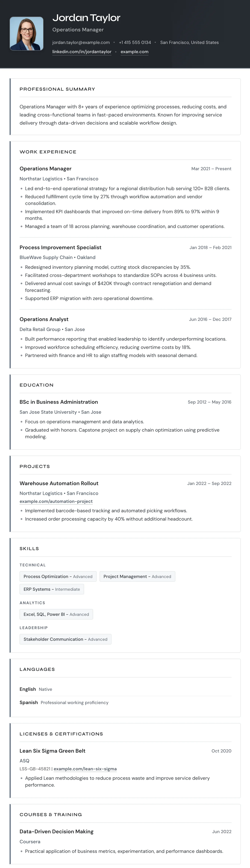The height and width of the screenshot is (868, 250).
Task: Select the Project Management skill tag
Action: coord(137,577)
